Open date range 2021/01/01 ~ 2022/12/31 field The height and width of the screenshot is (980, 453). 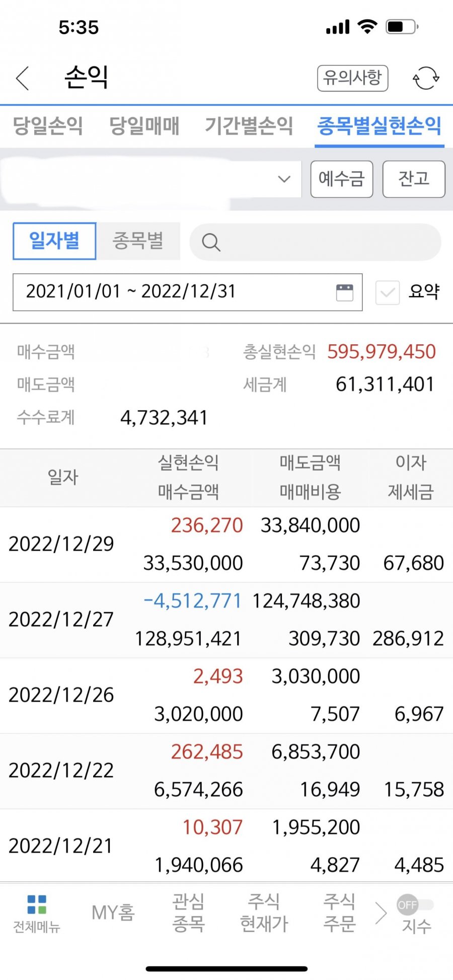[187, 292]
